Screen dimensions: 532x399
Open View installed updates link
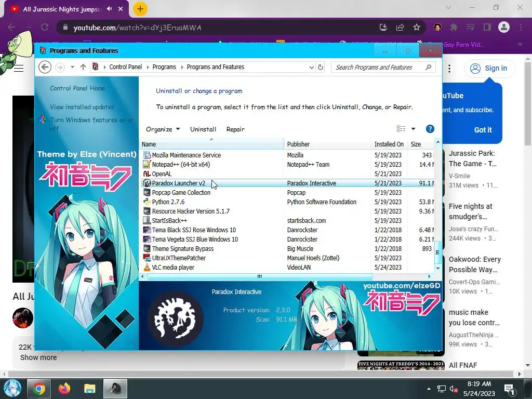[82, 107]
